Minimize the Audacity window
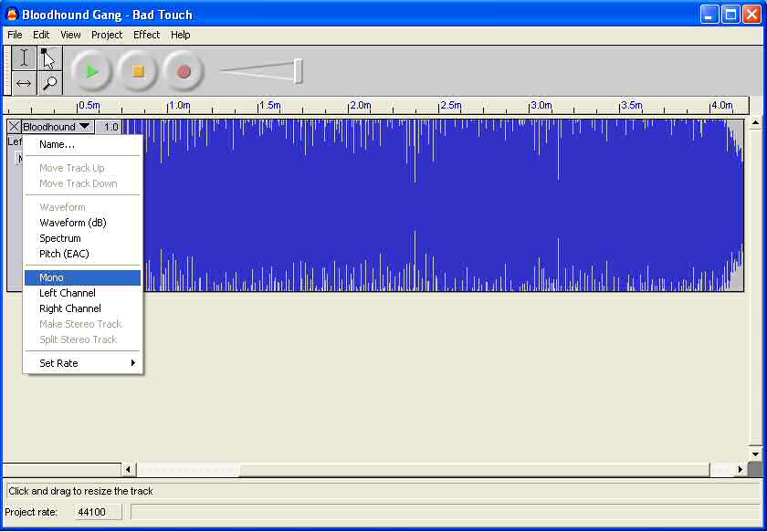The height and width of the screenshot is (532, 767). click(x=709, y=15)
